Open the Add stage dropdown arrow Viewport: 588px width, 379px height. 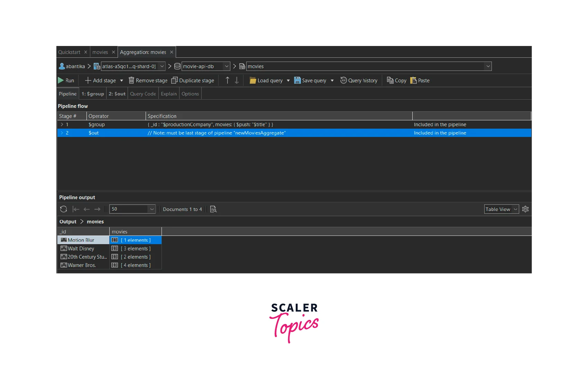click(x=121, y=81)
